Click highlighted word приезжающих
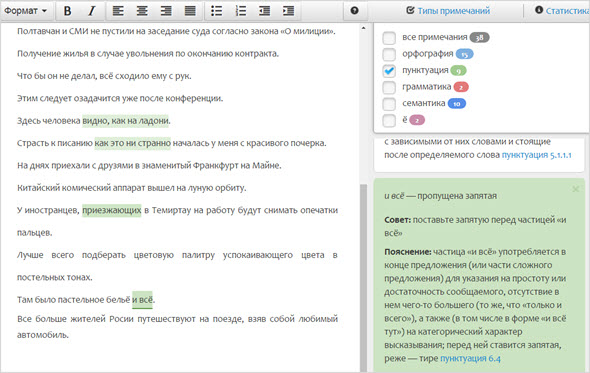The width and height of the screenshot is (590, 373). (x=112, y=210)
